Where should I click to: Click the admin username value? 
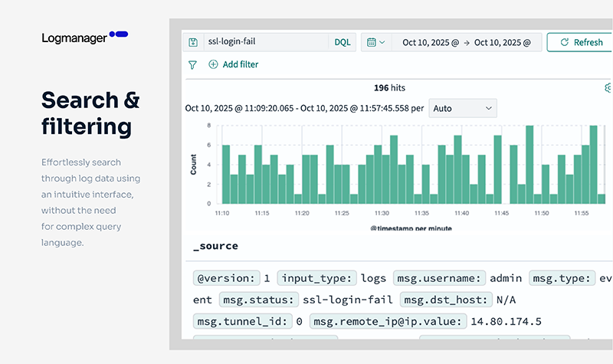point(506,278)
